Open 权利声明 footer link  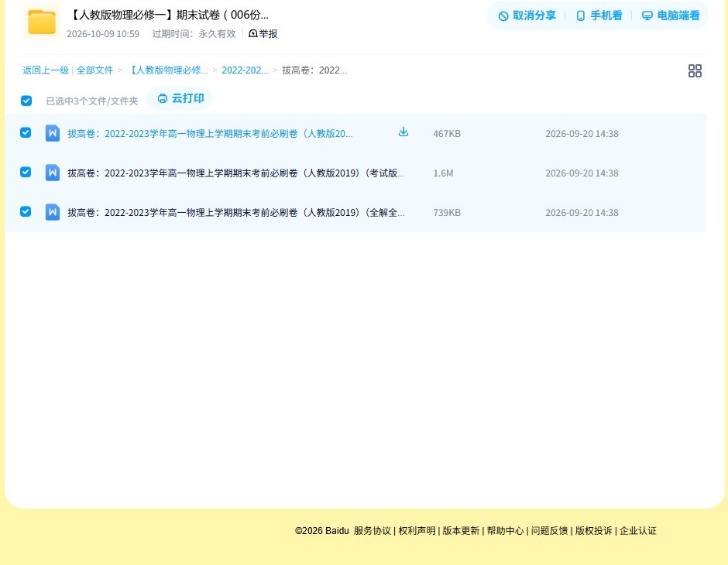417,531
